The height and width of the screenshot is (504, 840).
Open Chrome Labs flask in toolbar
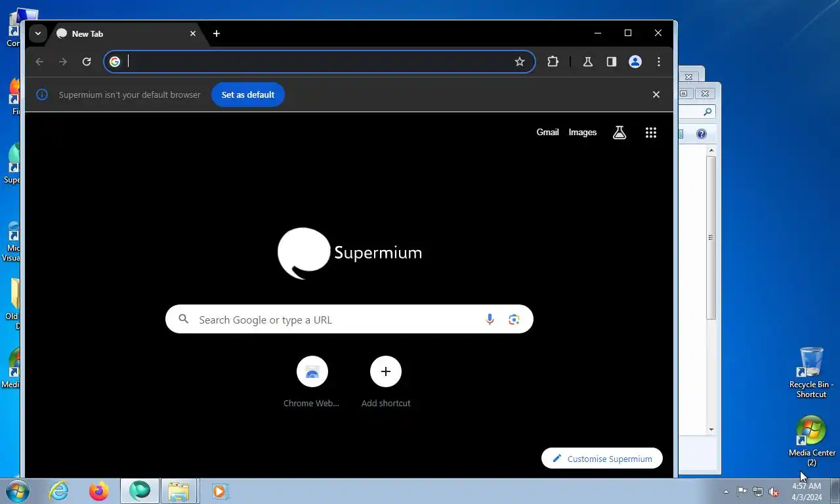tap(588, 62)
